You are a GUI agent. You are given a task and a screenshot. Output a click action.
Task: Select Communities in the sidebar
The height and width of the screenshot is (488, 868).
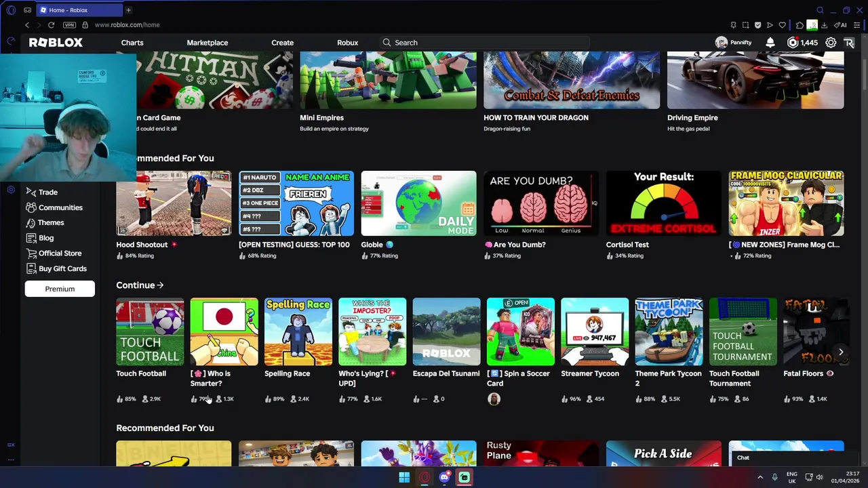click(x=60, y=207)
